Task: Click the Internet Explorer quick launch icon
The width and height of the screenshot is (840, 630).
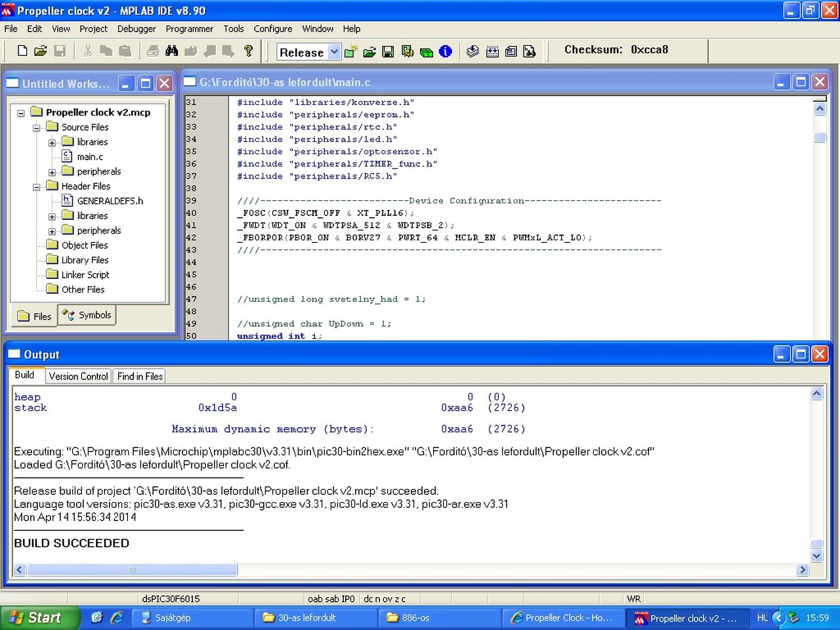Action: 117,618
